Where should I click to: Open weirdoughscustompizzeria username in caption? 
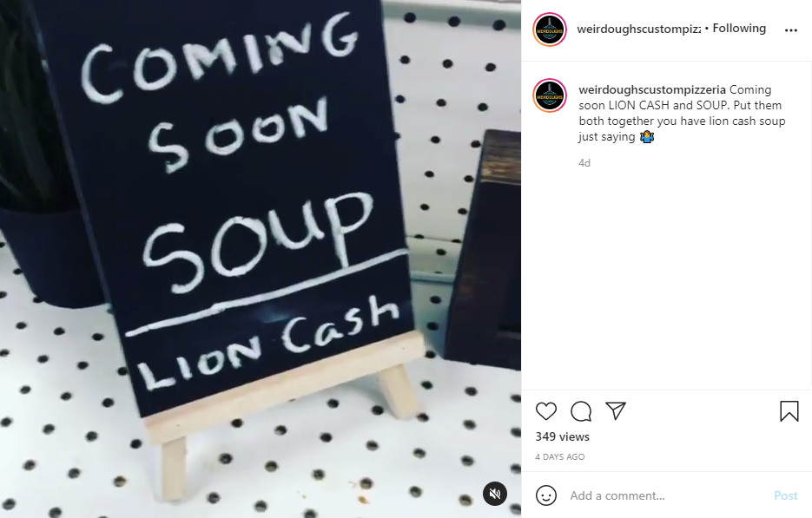(x=652, y=90)
